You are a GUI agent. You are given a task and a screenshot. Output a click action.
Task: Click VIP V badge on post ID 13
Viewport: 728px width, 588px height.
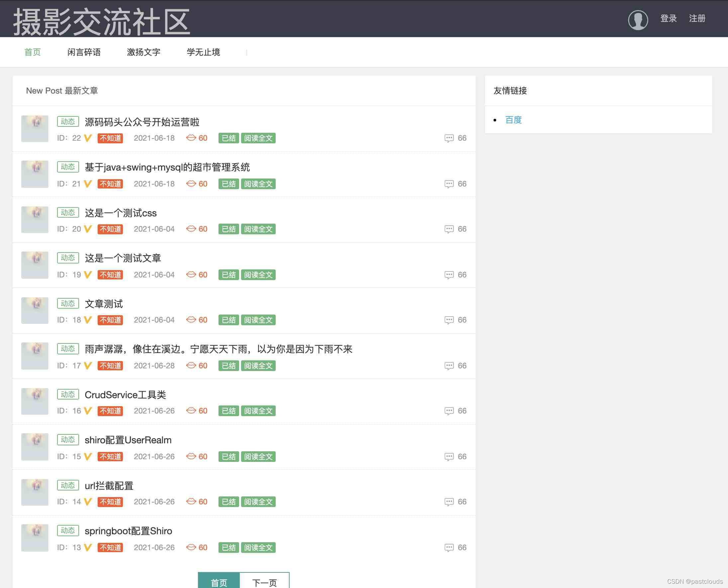coord(88,548)
